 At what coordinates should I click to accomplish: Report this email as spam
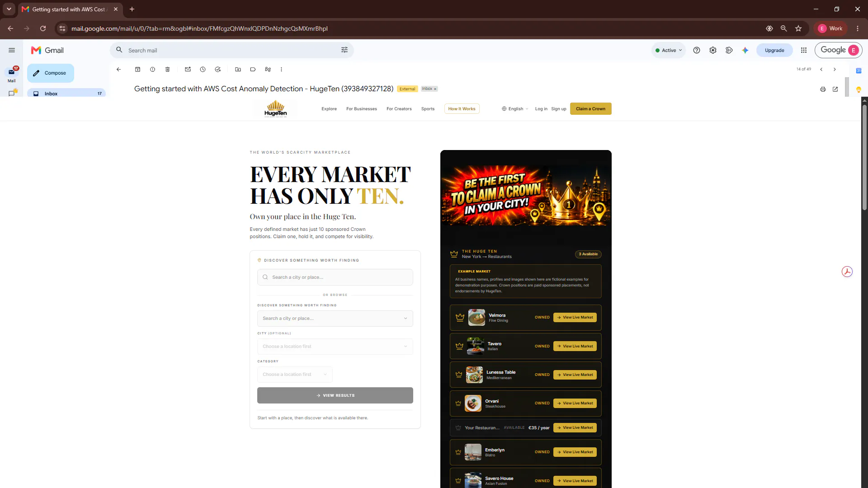point(152,70)
